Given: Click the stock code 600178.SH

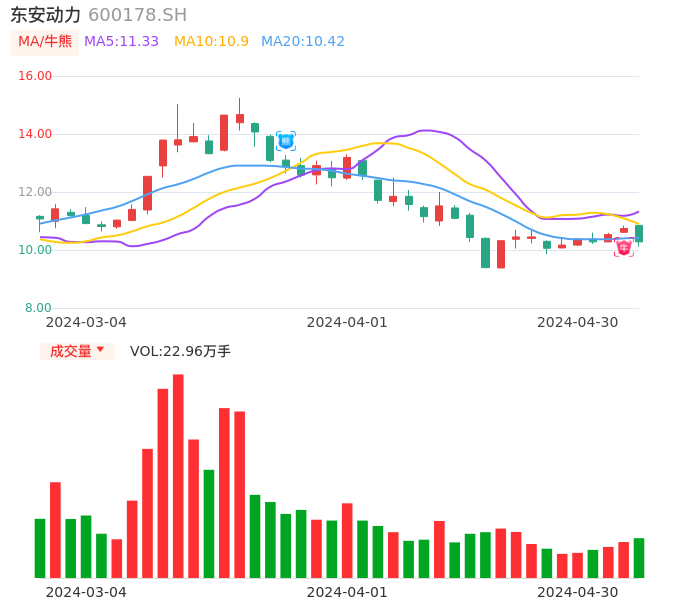Looking at the screenshot, I should click(x=137, y=15).
